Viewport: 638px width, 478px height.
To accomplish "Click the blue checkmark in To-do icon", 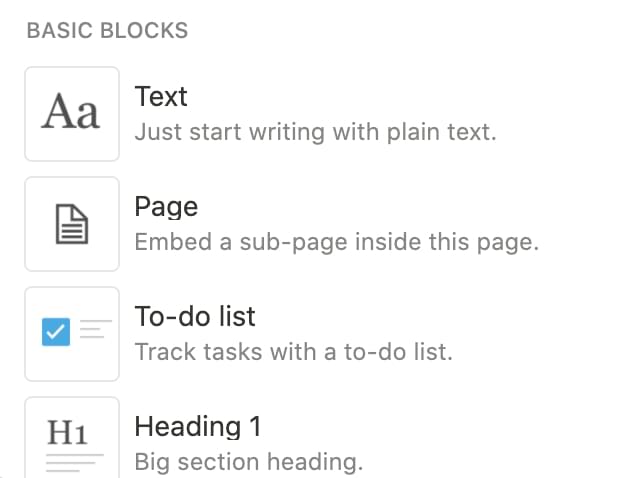I will click(56, 332).
